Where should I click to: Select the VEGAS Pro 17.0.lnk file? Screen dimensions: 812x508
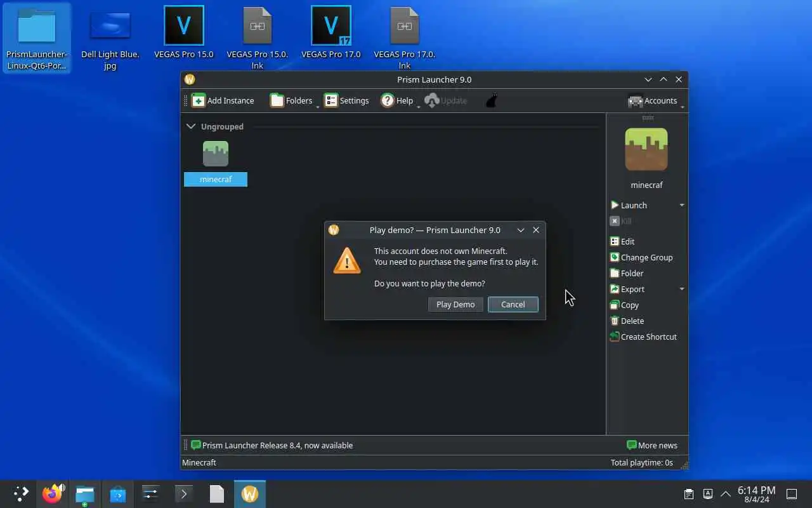coord(405,38)
